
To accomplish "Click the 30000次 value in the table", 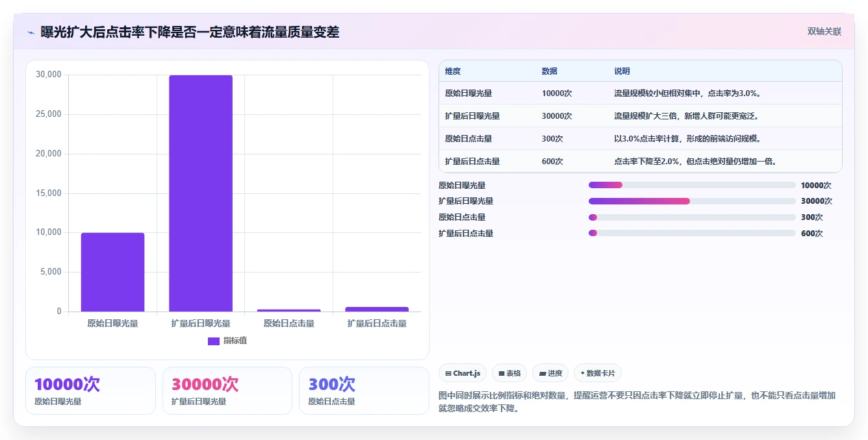I will [x=557, y=116].
